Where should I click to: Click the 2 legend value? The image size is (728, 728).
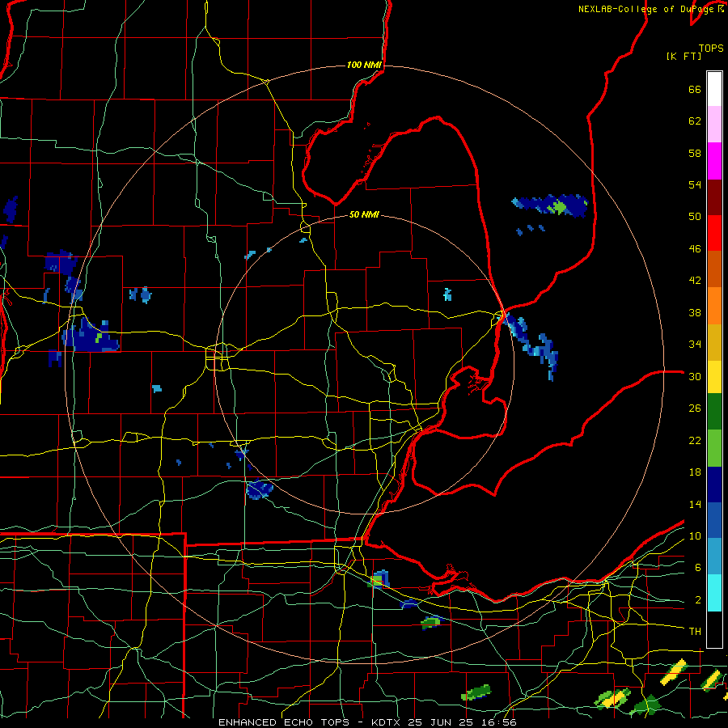(x=698, y=600)
